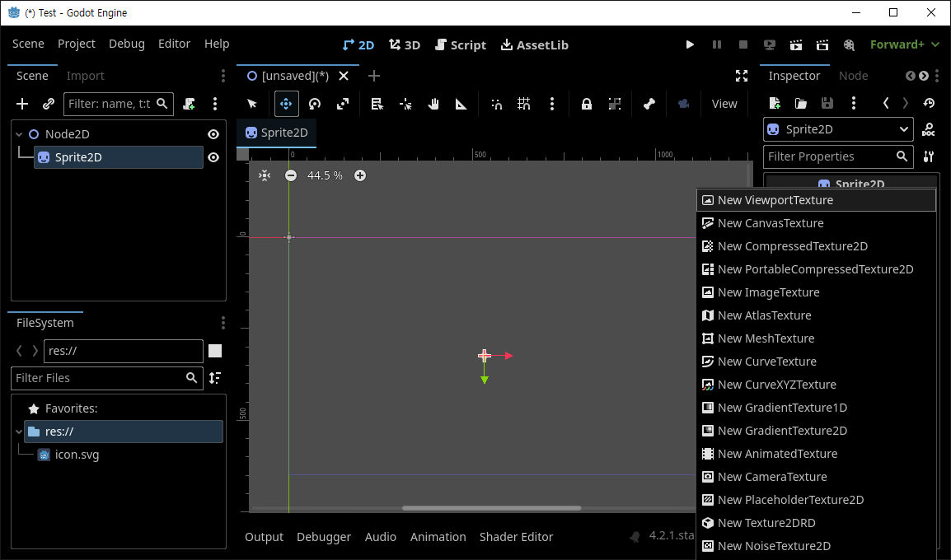The height and width of the screenshot is (560, 951).
Task: Click the folder color swatch beside the res:// path
Action: tap(215, 351)
